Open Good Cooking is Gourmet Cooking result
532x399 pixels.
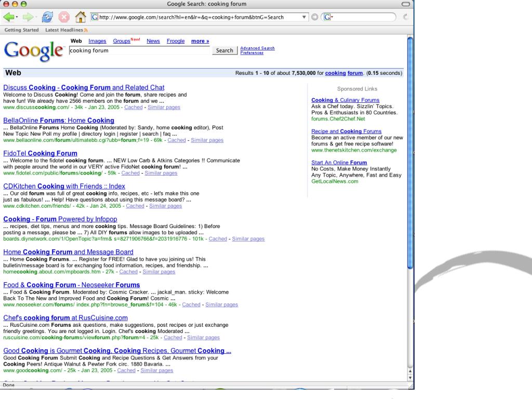click(117, 351)
